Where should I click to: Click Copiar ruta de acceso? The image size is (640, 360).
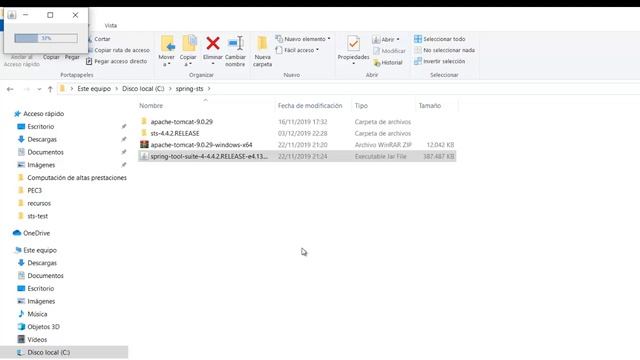[x=118, y=50]
